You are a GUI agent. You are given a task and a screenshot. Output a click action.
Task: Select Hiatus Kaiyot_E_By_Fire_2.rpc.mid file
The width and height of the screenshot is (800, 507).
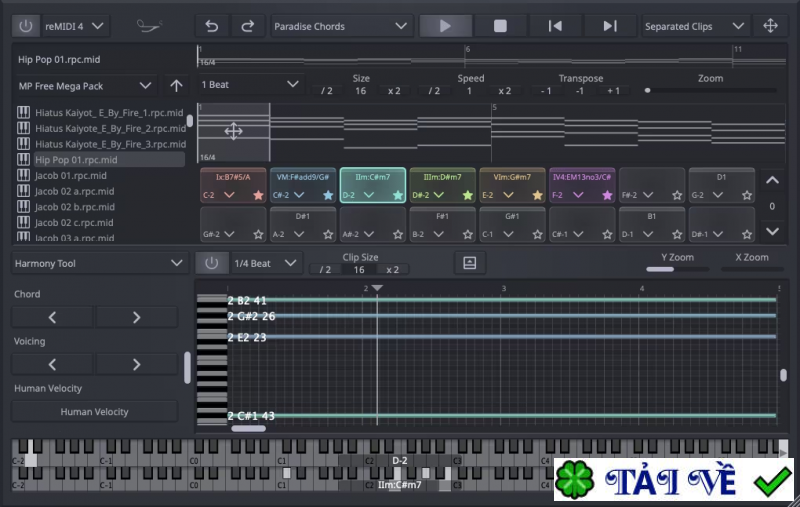109,128
